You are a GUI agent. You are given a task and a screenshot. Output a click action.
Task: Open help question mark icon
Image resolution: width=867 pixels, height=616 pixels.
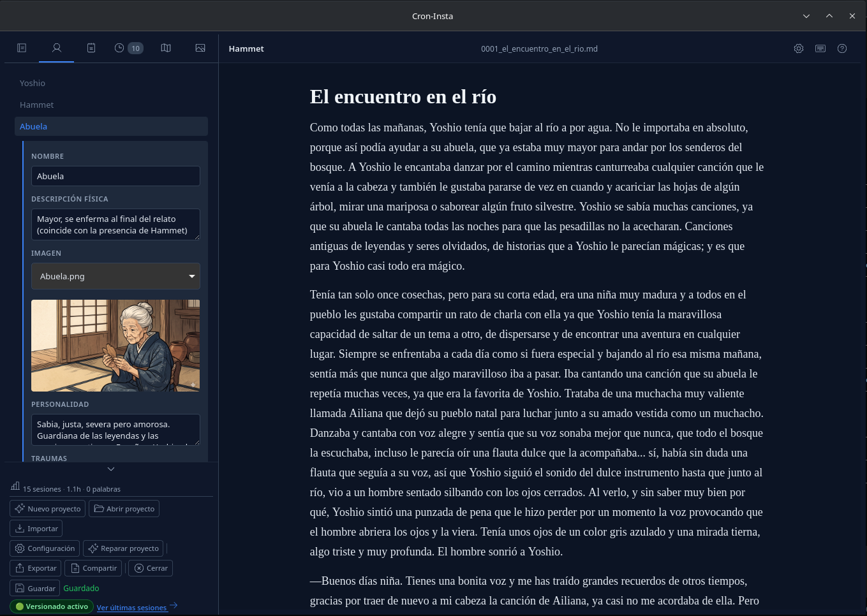pyautogui.click(x=842, y=48)
